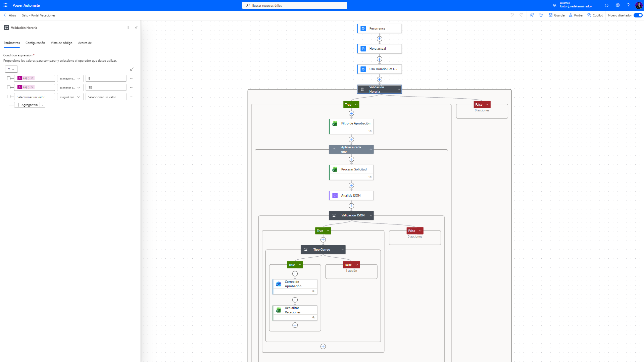Save the flow with Guardar
Screen dimensions: 644x362
click(x=557, y=15)
